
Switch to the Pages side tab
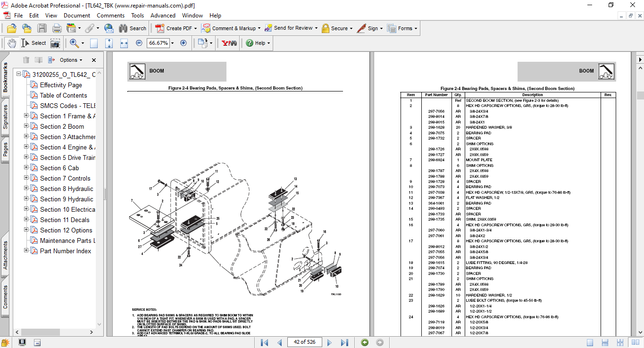tap(5, 149)
